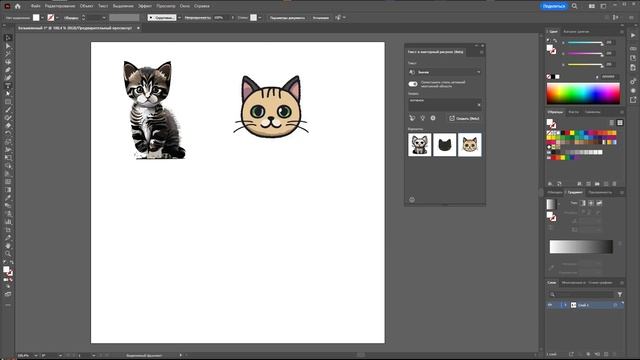The width and height of the screenshot is (640, 360).
Task: Select the gray kitten variation thumbnail
Action: click(420, 144)
